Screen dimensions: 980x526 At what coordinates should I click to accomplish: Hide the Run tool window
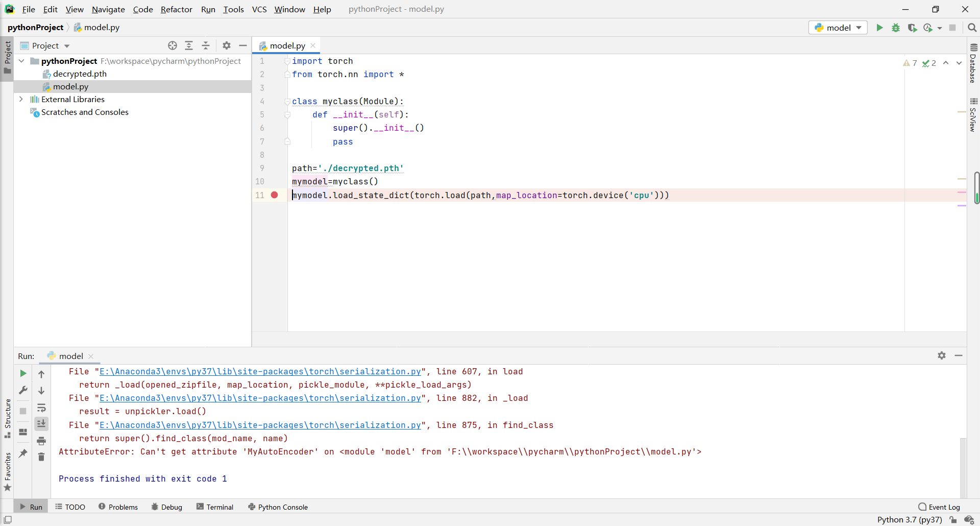coord(959,355)
